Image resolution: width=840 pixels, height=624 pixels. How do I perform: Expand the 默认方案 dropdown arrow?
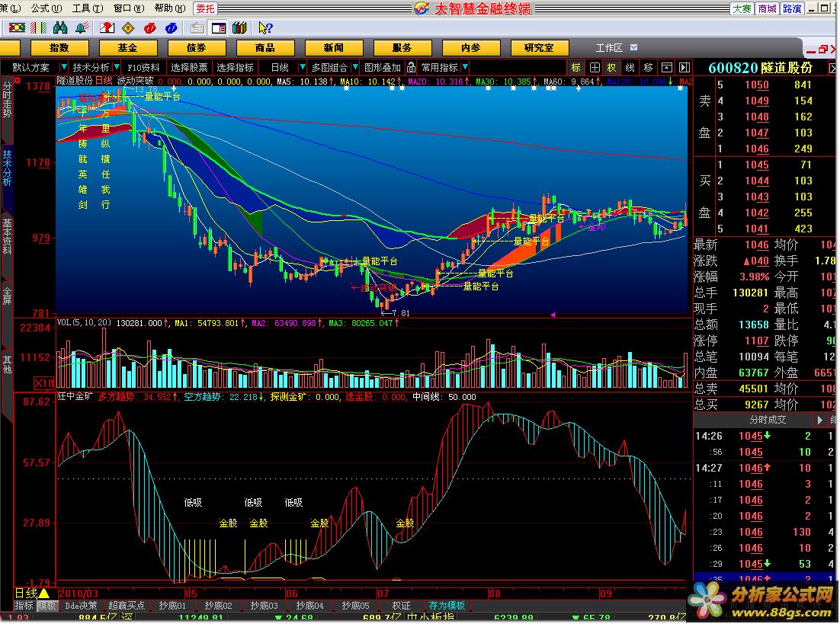(x=64, y=67)
